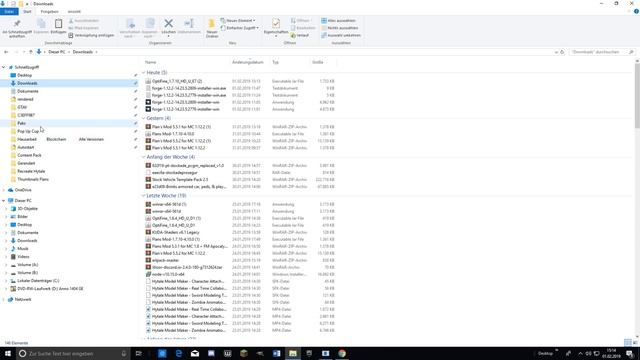Click Verknüpfung einfügen in the ribbon
The image size is (640, 360).
(91, 36)
